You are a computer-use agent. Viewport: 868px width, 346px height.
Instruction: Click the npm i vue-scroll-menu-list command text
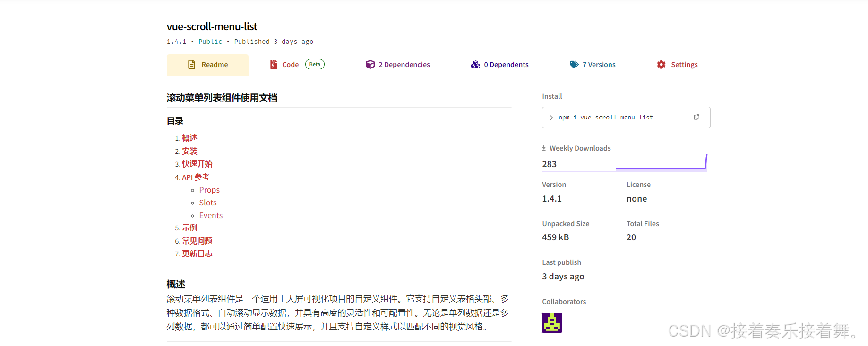[606, 117]
